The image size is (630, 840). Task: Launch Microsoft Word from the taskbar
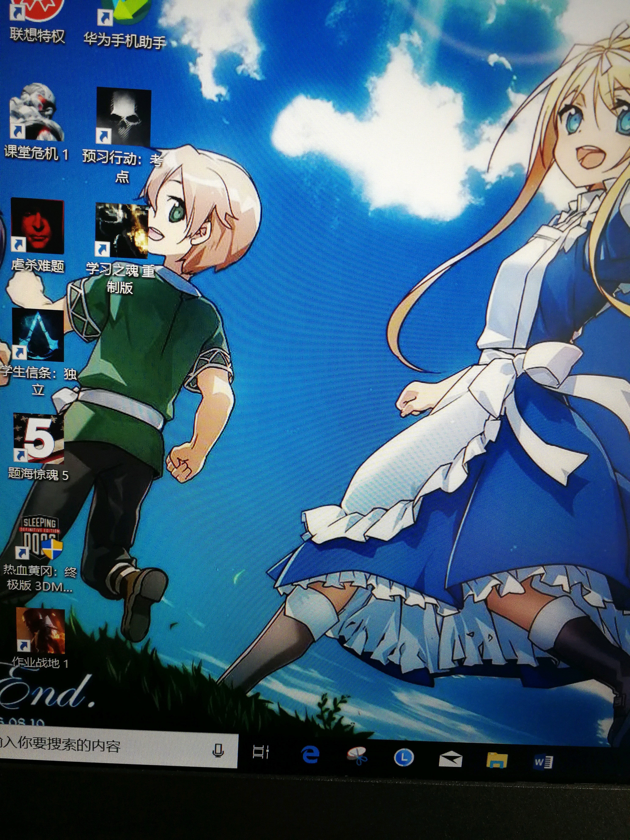(x=543, y=762)
